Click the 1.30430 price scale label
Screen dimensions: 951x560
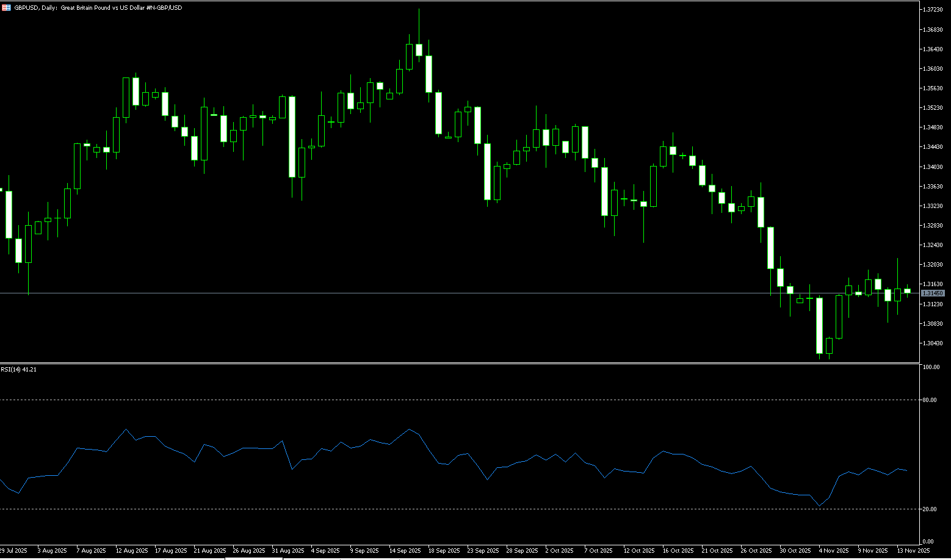click(x=933, y=343)
